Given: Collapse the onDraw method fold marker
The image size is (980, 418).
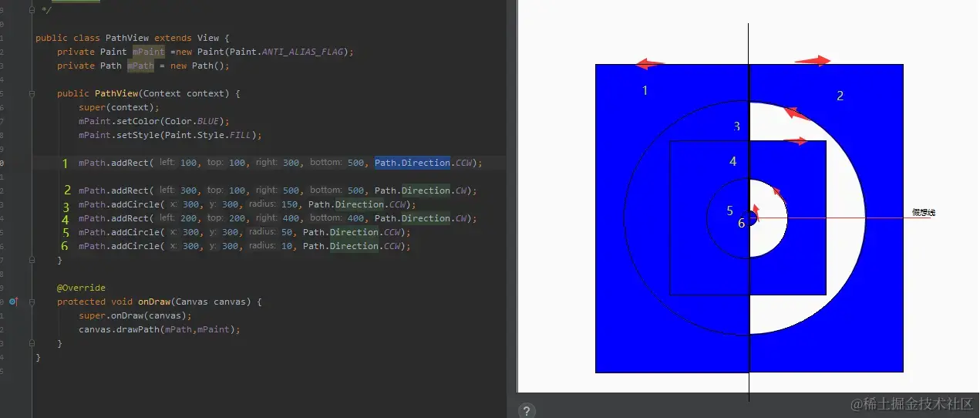Looking at the screenshot, I should tap(32, 302).
